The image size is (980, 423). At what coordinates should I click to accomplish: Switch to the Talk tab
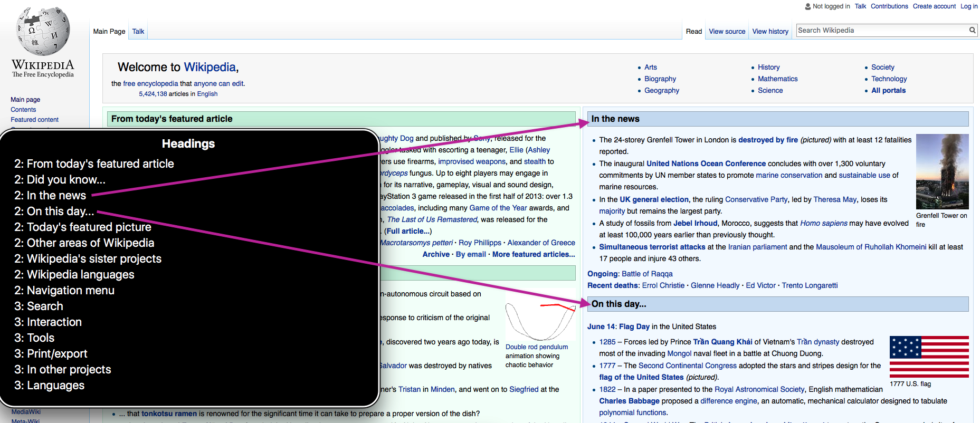pos(138,32)
